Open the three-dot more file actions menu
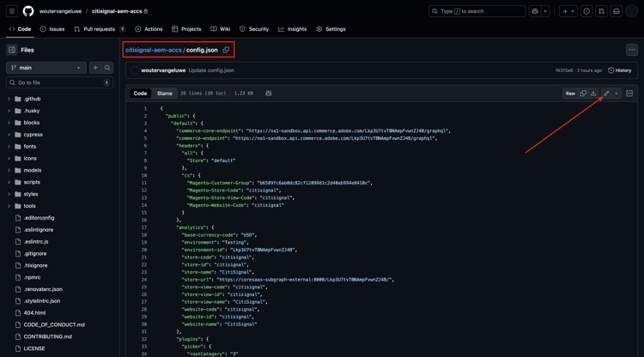The height and width of the screenshot is (357, 644). pos(632,50)
